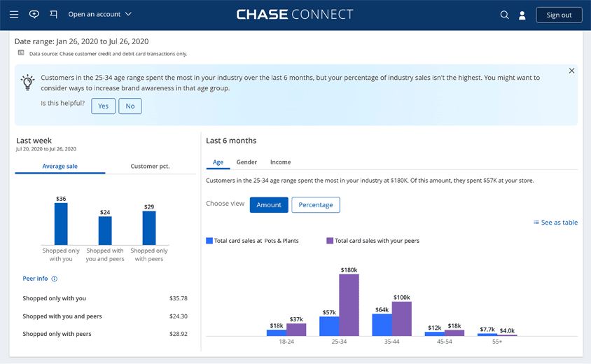This screenshot has height=364, width=591.
Task: Click the Last 6 months heading
Action: (231, 141)
